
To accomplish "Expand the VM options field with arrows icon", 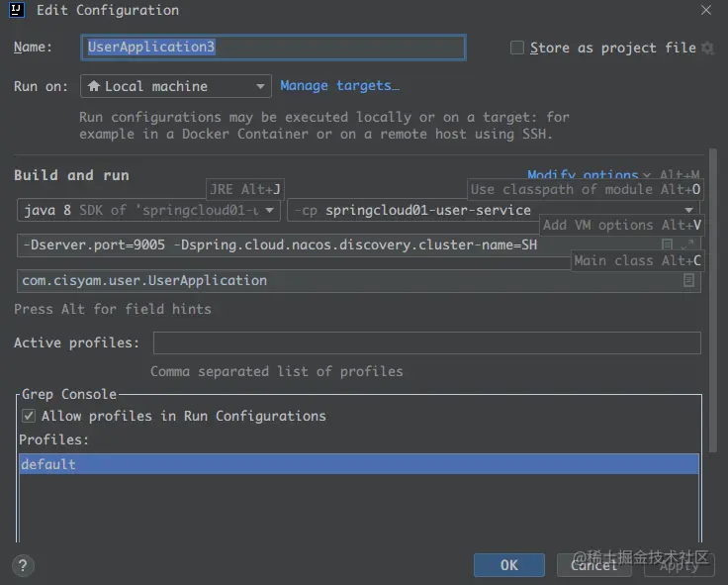I will tap(687, 244).
